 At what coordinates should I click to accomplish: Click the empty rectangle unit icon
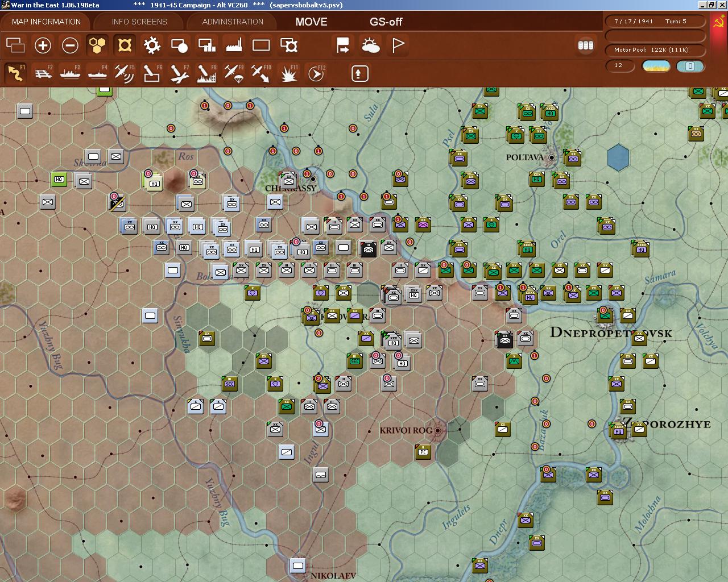tap(261, 45)
